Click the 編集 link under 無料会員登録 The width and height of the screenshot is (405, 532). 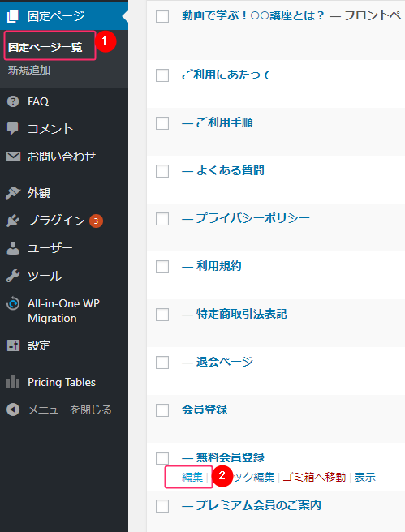[x=192, y=477]
